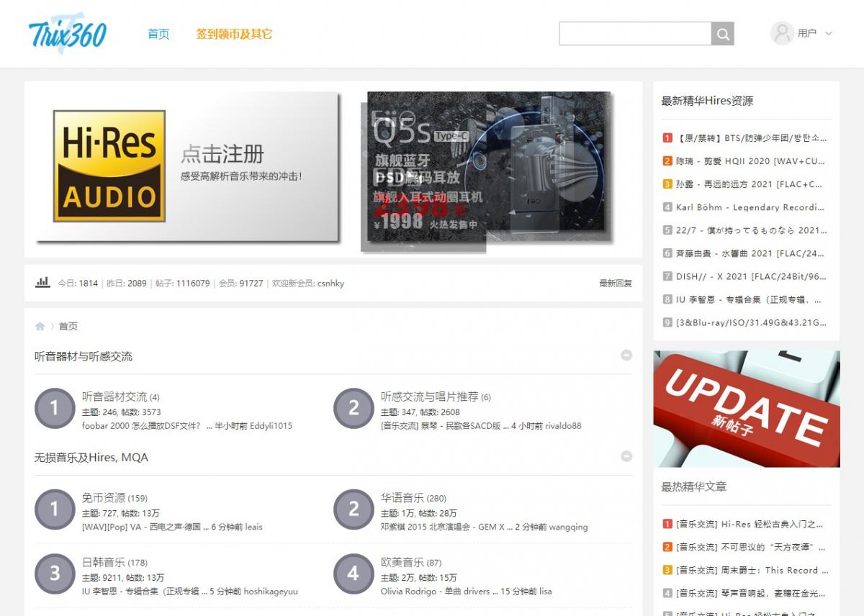Open the 华语音乐 forum circle icon
The width and height of the screenshot is (864, 616).
pyautogui.click(x=354, y=509)
